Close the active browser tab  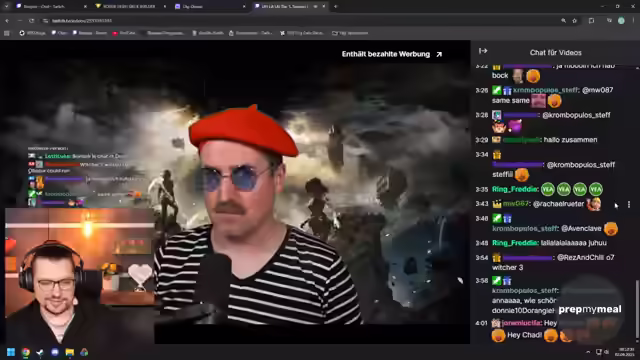[324, 6]
